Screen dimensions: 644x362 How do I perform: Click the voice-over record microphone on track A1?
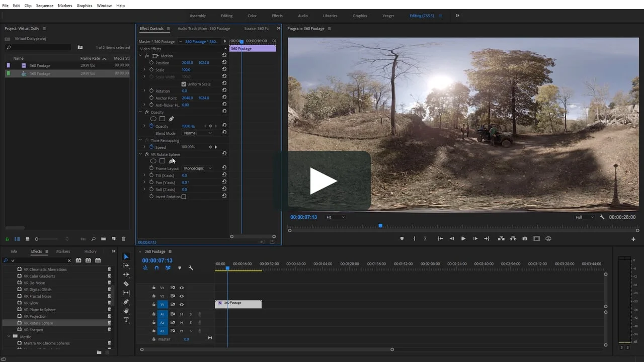pyautogui.click(x=200, y=314)
